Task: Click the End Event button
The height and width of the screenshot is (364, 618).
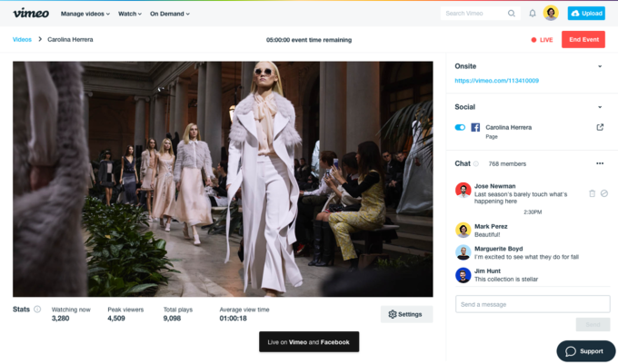Action: 583,39
